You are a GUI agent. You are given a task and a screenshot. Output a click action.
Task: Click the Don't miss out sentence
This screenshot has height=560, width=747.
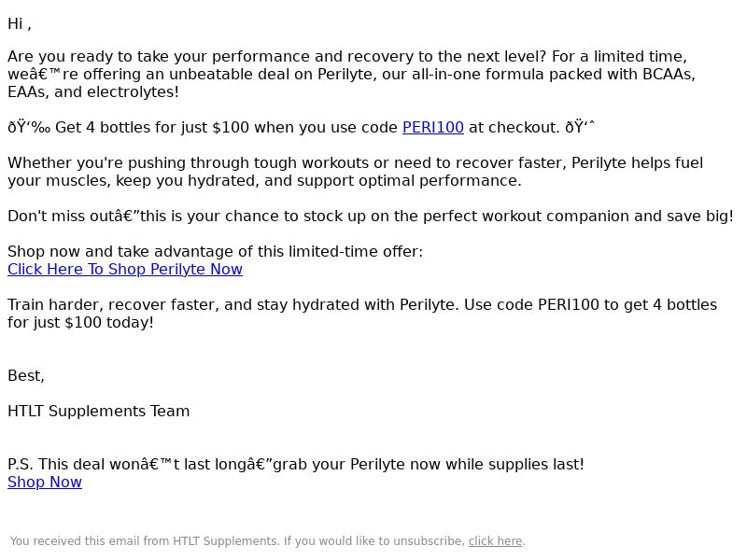coord(370,217)
